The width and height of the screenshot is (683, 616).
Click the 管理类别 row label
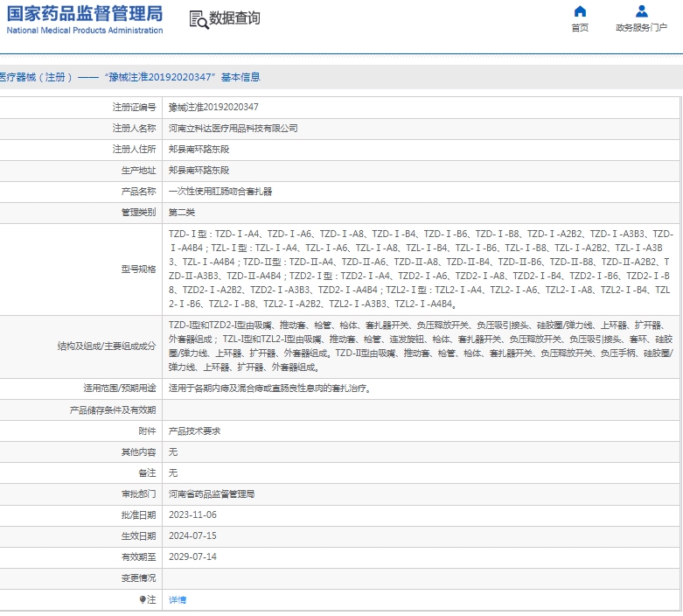coord(138,213)
